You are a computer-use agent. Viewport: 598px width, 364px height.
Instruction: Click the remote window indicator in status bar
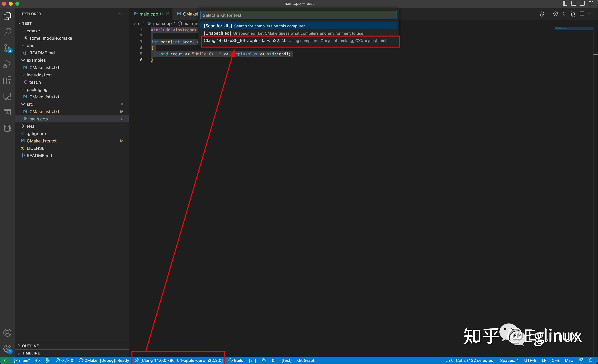tap(5, 360)
